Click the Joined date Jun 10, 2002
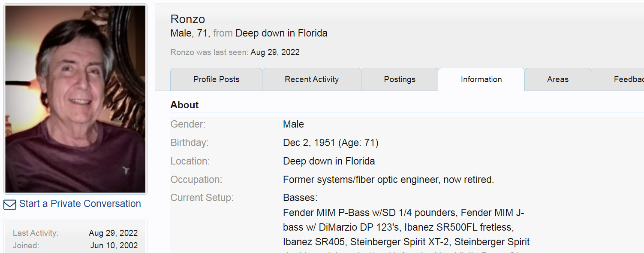The width and height of the screenshot is (644, 253). pos(114,246)
